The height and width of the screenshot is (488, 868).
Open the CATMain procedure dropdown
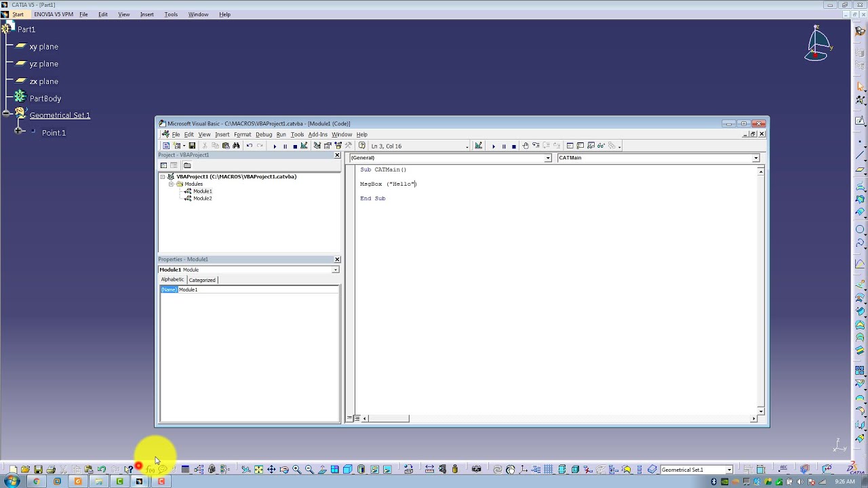[x=755, y=158]
